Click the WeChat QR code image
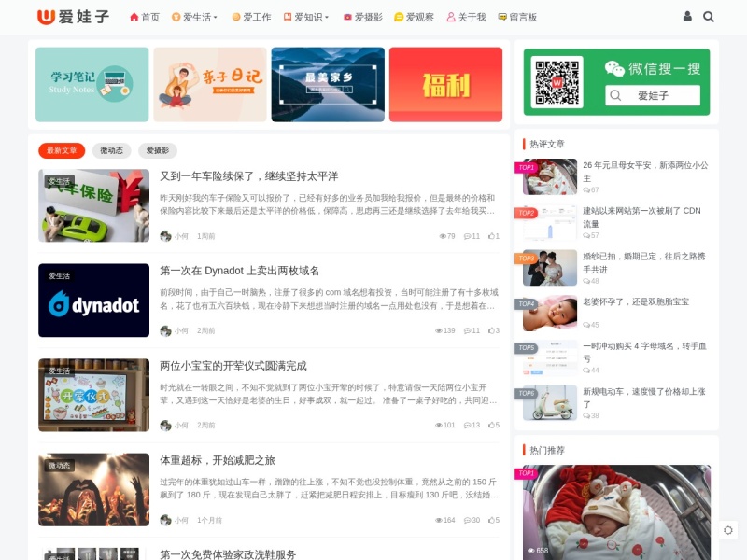This screenshot has height=560, width=747. click(x=557, y=82)
